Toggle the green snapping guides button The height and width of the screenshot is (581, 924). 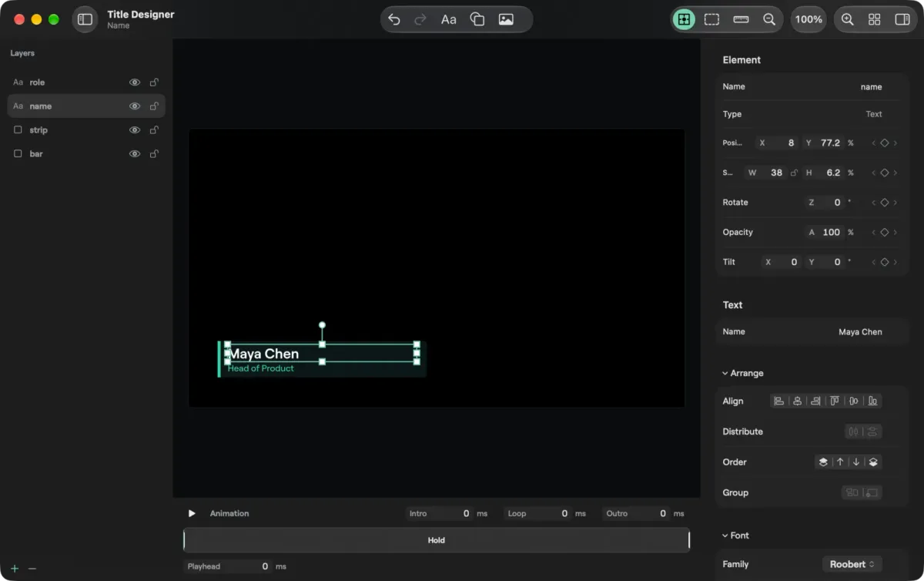[684, 19]
